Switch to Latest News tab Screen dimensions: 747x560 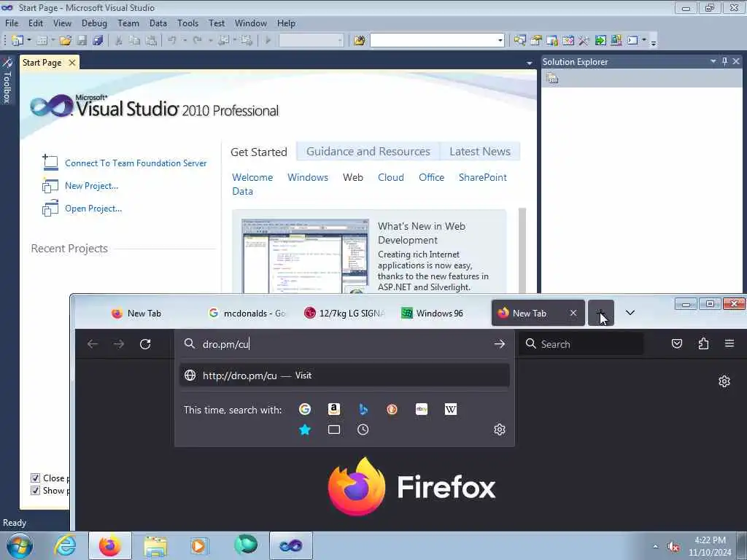pos(480,152)
